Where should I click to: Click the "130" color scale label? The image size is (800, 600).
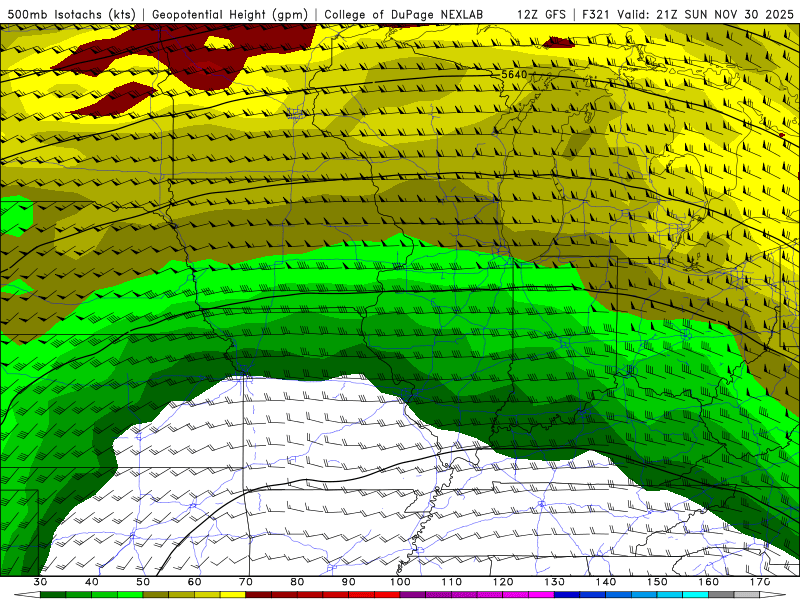[x=554, y=582]
